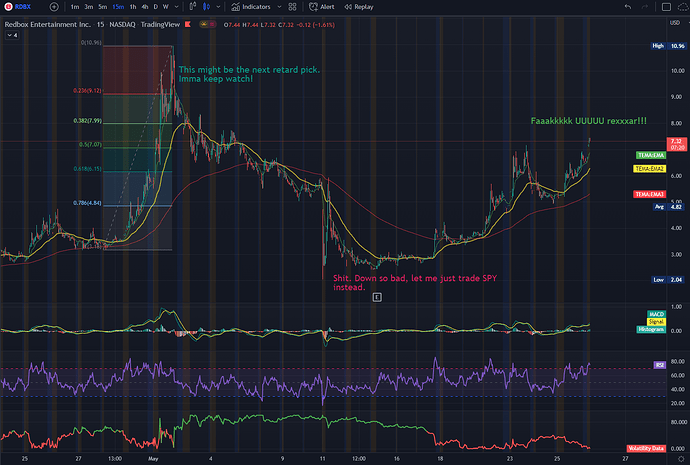Select the 'This might be the next' text note
The height and width of the screenshot is (465, 690).
pyautogui.click(x=249, y=74)
